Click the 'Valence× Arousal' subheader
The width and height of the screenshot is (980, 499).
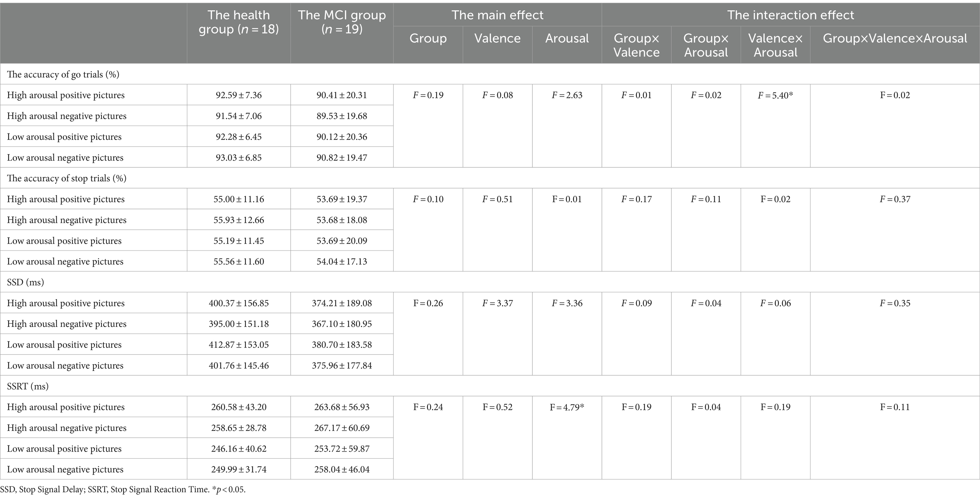775,45
